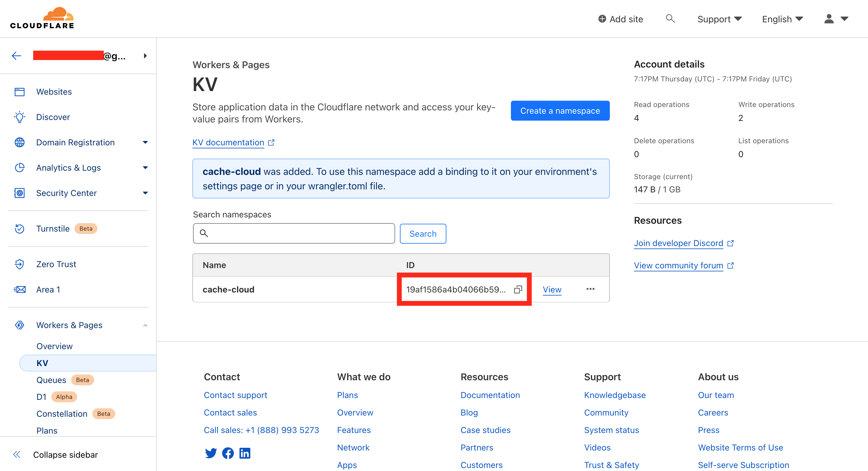Click the Search namespaces button
The height and width of the screenshot is (471, 868).
point(423,233)
